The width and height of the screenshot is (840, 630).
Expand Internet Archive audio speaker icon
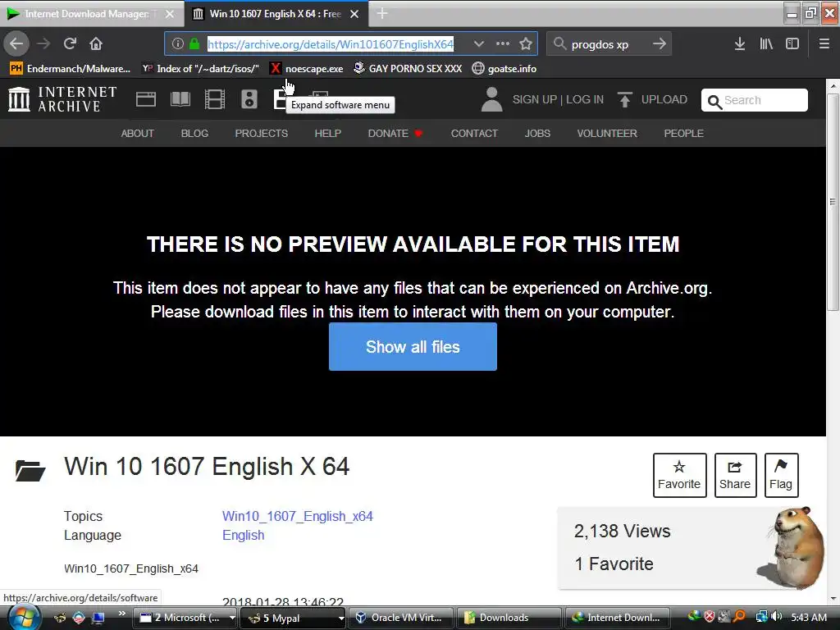(249, 99)
